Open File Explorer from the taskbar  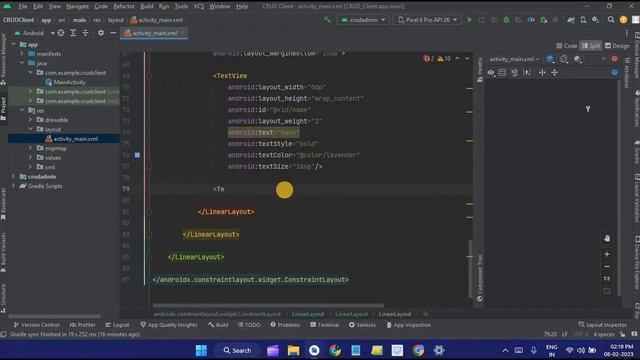(293, 350)
